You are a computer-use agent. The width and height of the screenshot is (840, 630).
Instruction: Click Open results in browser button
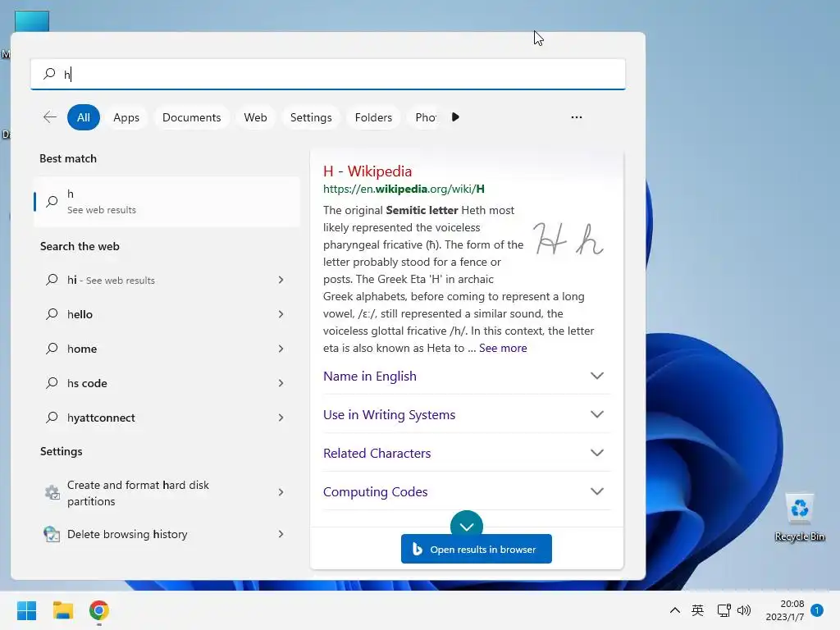pyautogui.click(x=477, y=549)
